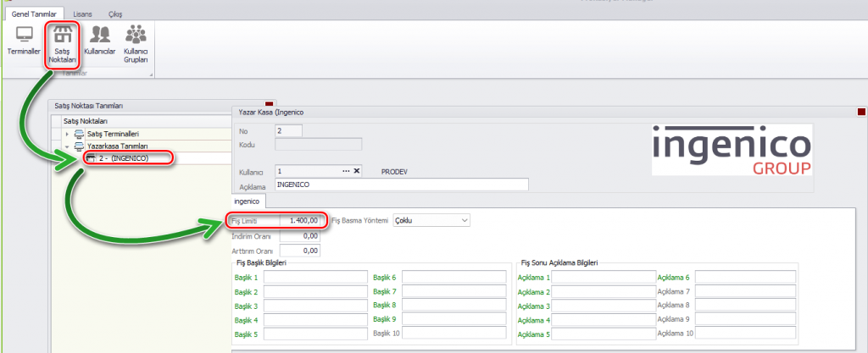
Task: Click the Kodu input field
Action: (319, 145)
